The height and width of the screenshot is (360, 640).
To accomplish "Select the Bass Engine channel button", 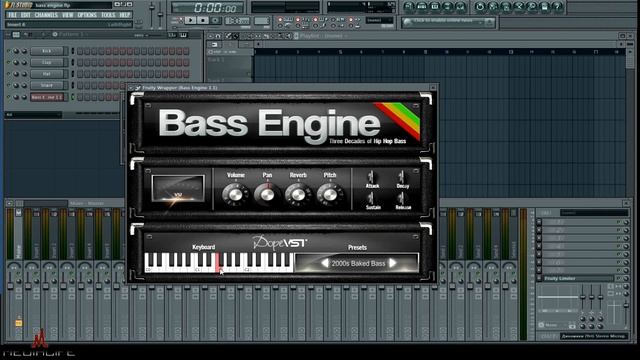I will (47, 97).
